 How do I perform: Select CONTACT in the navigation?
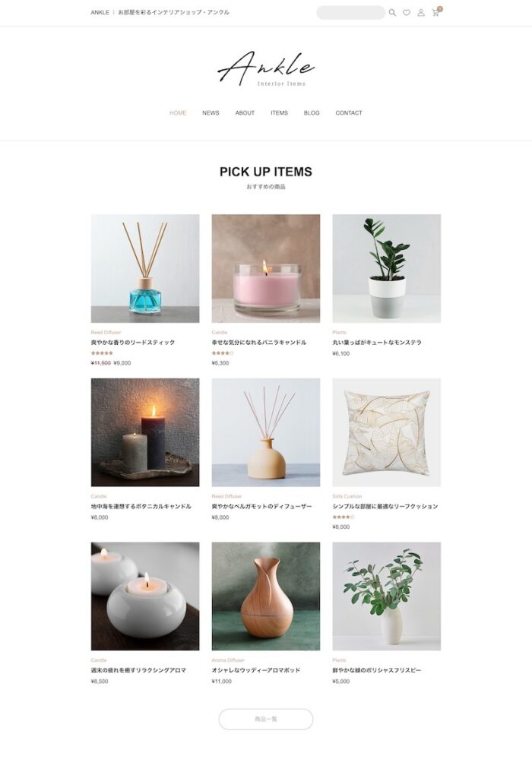point(349,113)
